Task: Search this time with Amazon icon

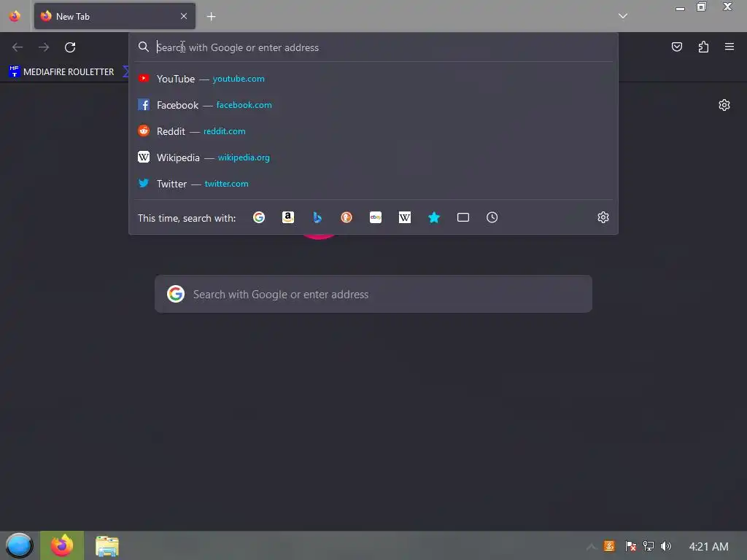Action: tap(287, 217)
